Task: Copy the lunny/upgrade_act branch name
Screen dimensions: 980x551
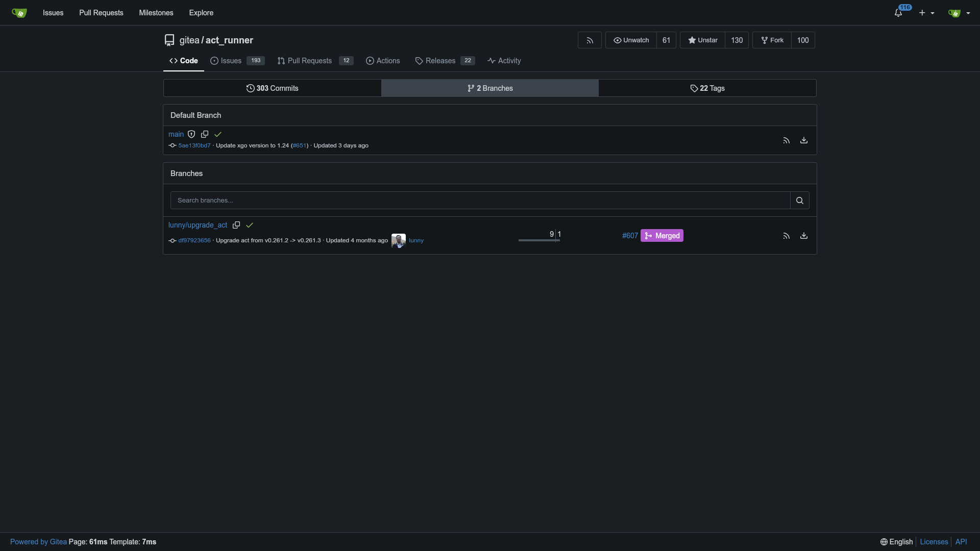Action: [x=236, y=225]
